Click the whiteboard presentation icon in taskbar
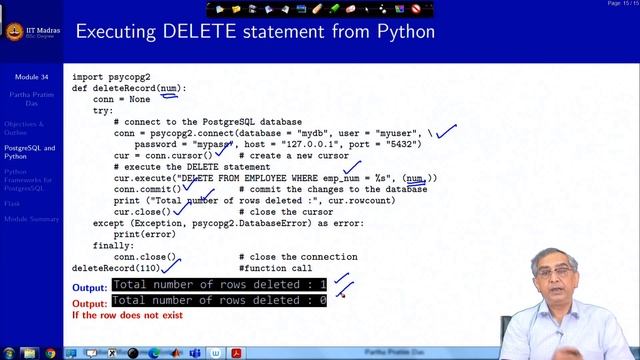The image size is (640, 360). 91,353
